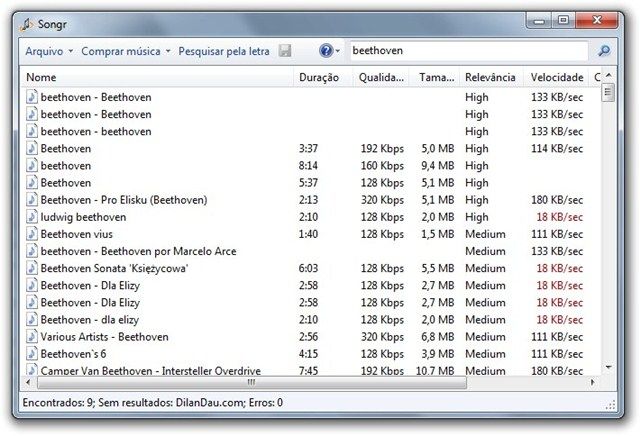Screen dimensions: 640x436
Task: Sort by the Velocidade column header
Action: point(556,77)
